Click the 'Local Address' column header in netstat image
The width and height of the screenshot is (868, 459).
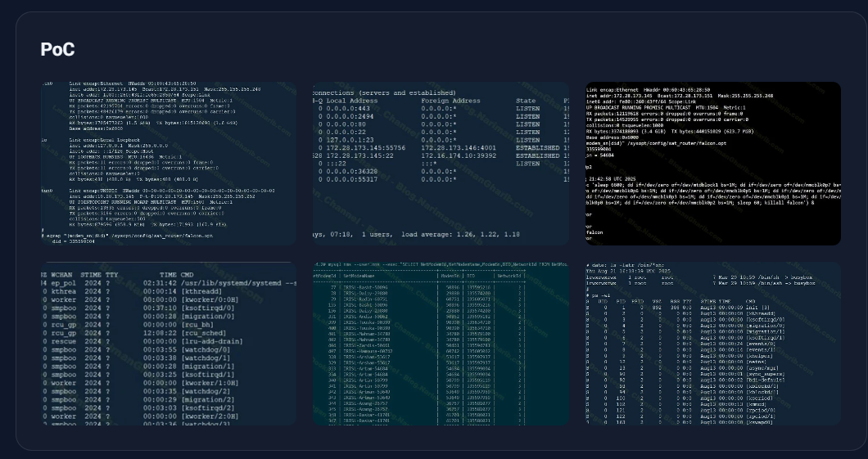pos(351,101)
